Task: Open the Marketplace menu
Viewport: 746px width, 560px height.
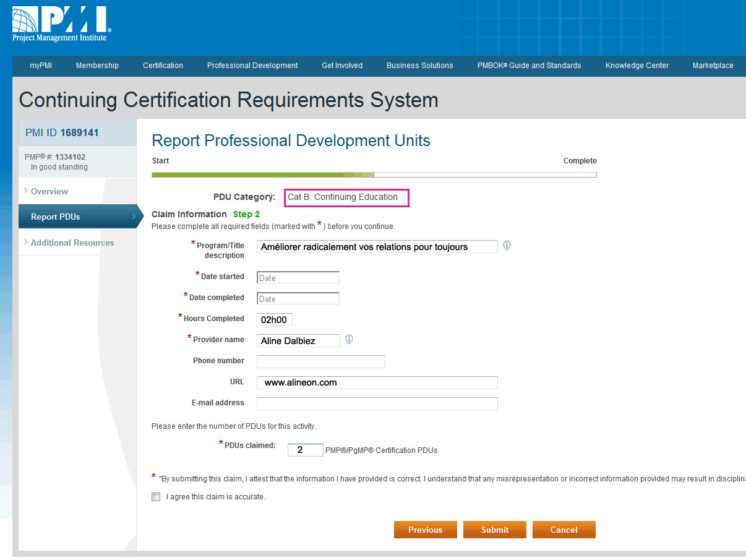Action: pos(713,66)
